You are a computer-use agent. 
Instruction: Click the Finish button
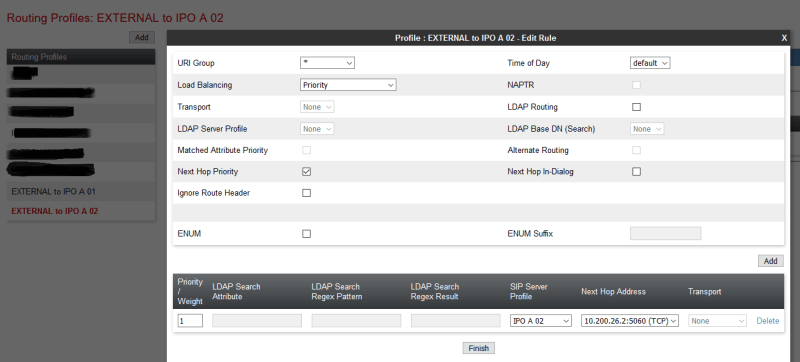[x=479, y=348]
